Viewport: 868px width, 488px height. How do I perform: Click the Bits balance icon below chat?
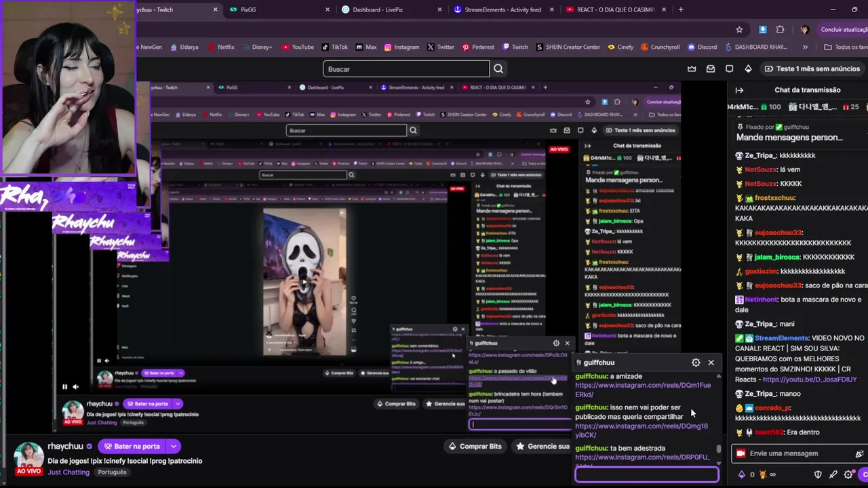click(741, 474)
